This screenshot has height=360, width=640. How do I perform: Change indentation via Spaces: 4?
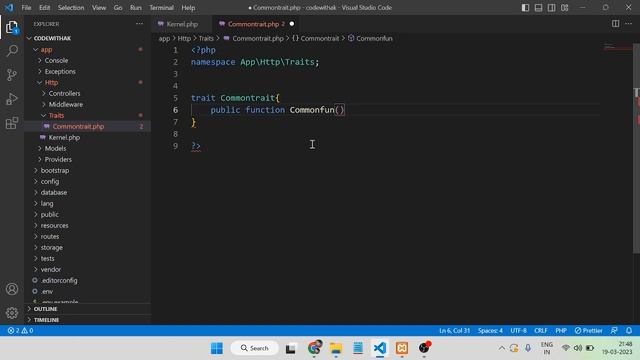(490, 331)
